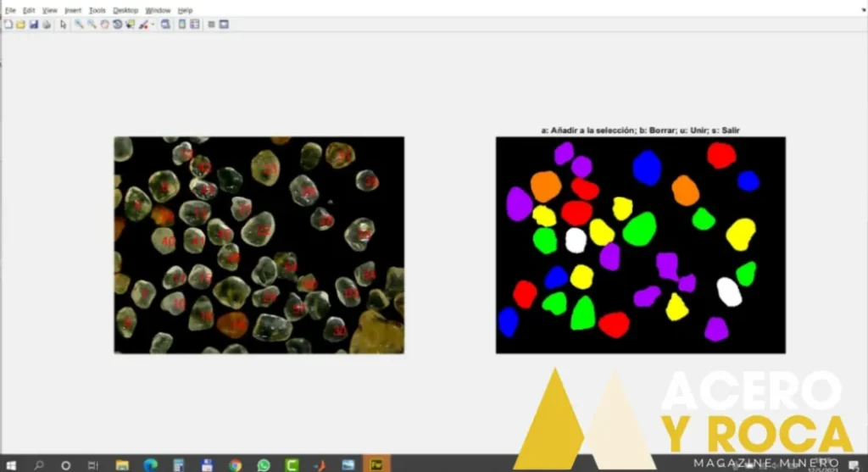Expand the Brush tool dropdown arrow
This screenshot has width=868, height=472.
(153, 25)
